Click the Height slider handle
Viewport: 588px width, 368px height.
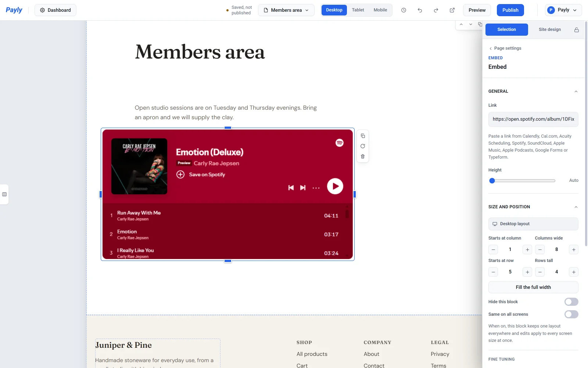(492, 181)
